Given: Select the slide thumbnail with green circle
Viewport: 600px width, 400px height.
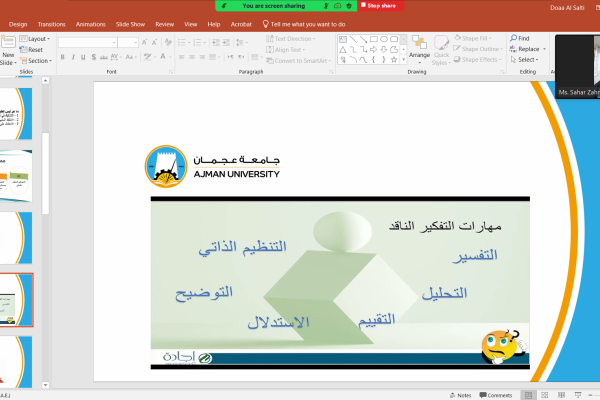Looking at the screenshot, I should (x=16, y=176).
